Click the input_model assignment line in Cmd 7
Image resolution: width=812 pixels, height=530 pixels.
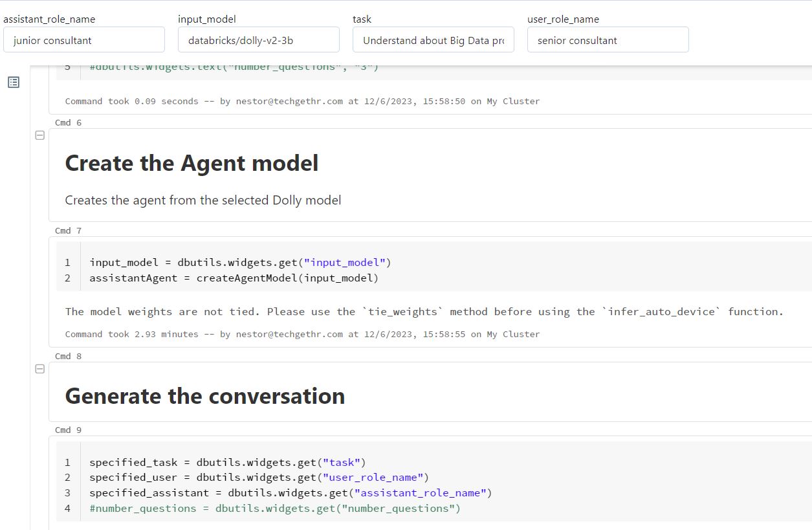(240, 263)
